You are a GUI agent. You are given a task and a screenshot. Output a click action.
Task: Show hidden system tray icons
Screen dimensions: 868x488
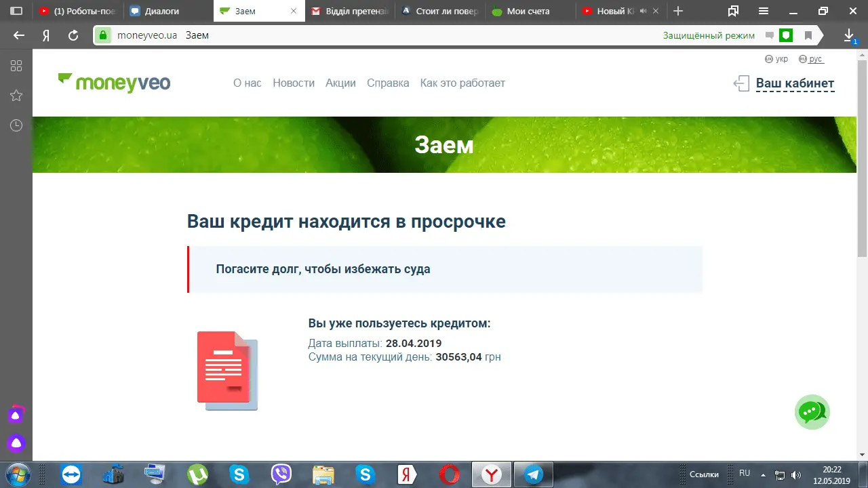click(x=763, y=474)
